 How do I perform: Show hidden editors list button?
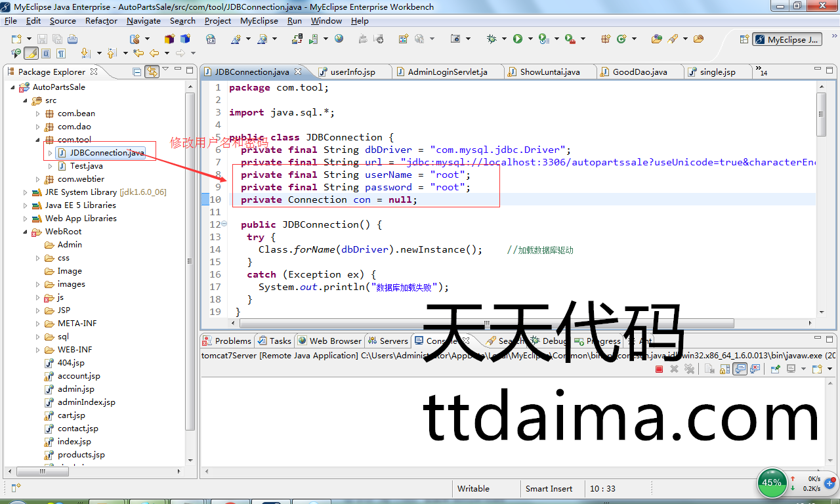coord(761,71)
